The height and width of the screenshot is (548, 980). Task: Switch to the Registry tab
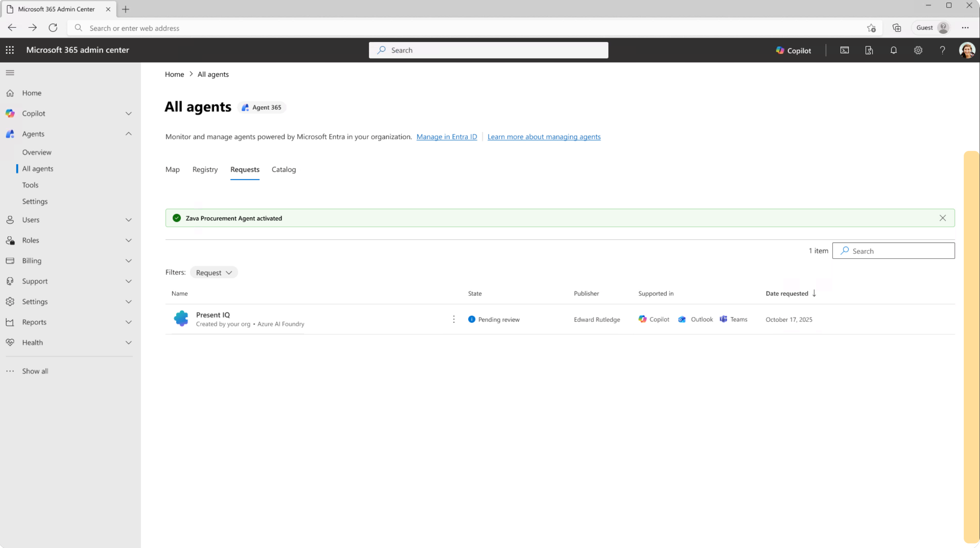(x=205, y=170)
